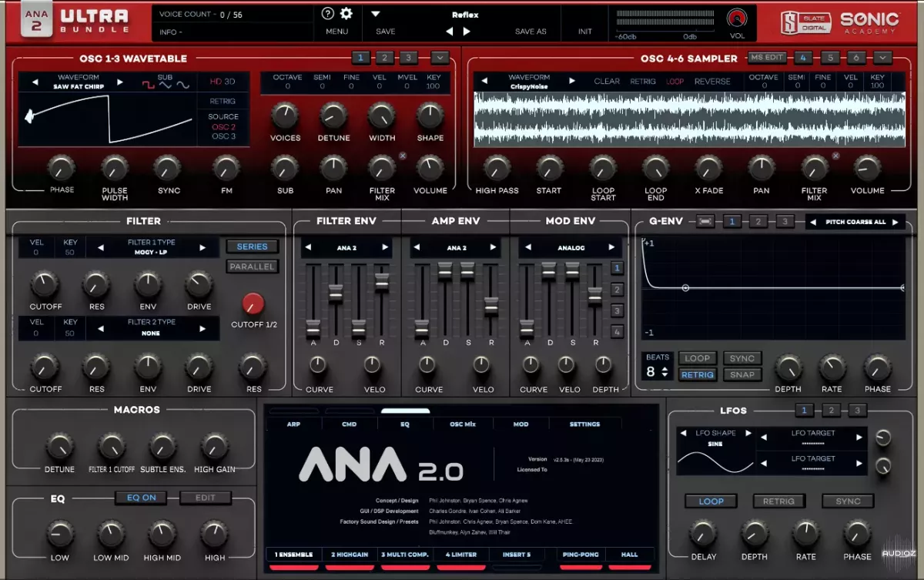This screenshot has width=924, height=580.
Task: Click the BEATS value stepper
Action: pyautogui.click(x=665, y=372)
